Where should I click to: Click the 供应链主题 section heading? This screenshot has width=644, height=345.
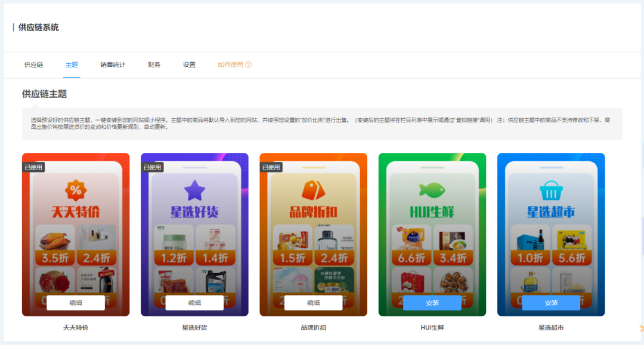tap(44, 94)
